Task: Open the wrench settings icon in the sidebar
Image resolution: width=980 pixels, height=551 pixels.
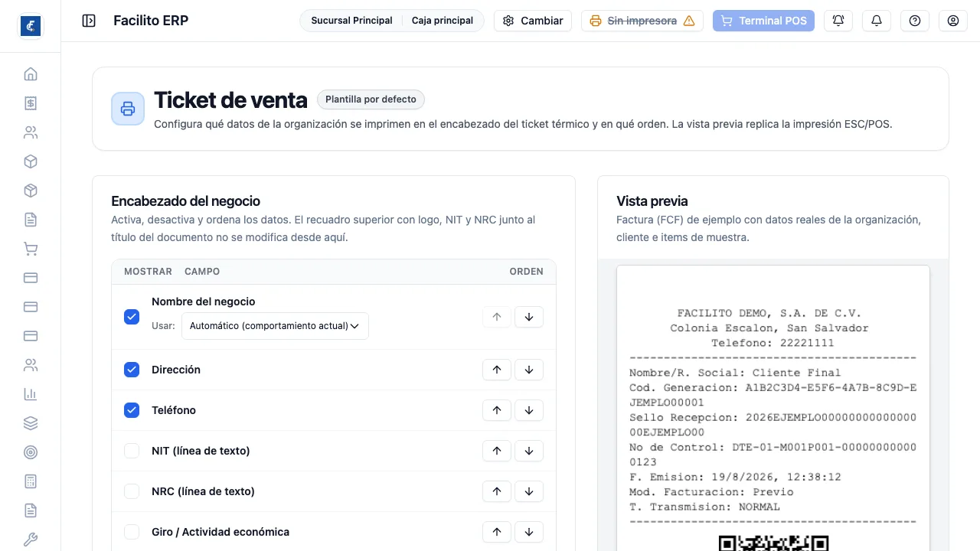Action: tap(31, 540)
